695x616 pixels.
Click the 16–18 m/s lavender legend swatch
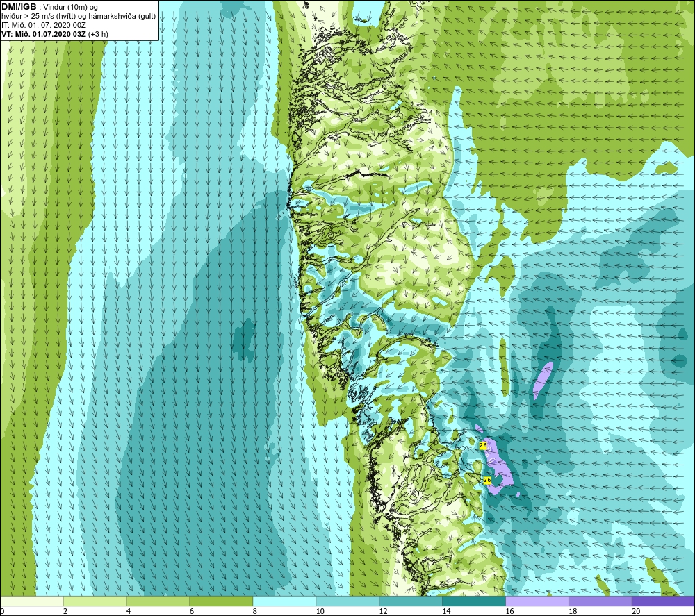pyautogui.click(x=537, y=601)
